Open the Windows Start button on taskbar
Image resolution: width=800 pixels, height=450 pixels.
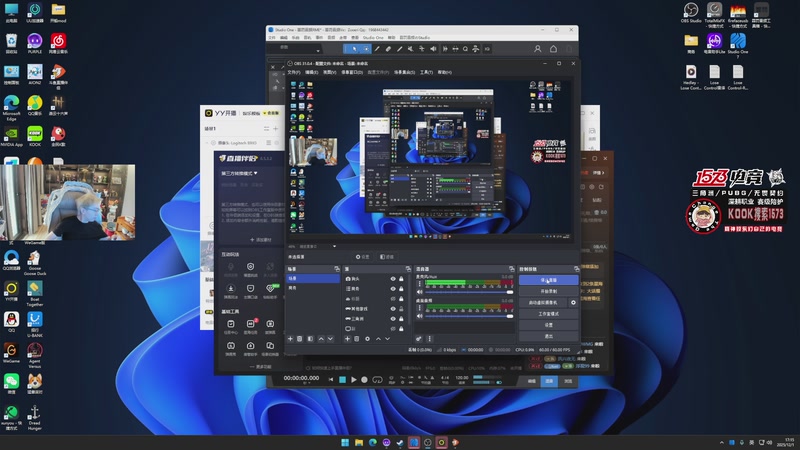(x=345, y=442)
